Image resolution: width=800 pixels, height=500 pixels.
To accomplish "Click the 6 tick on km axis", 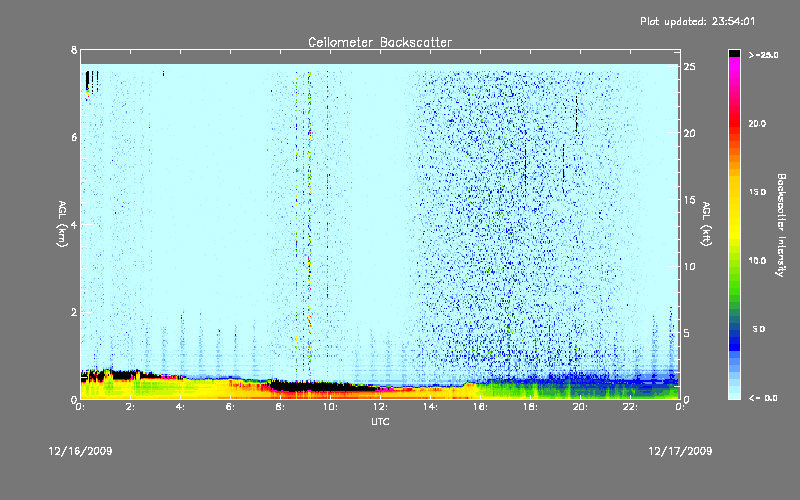I will point(74,137).
